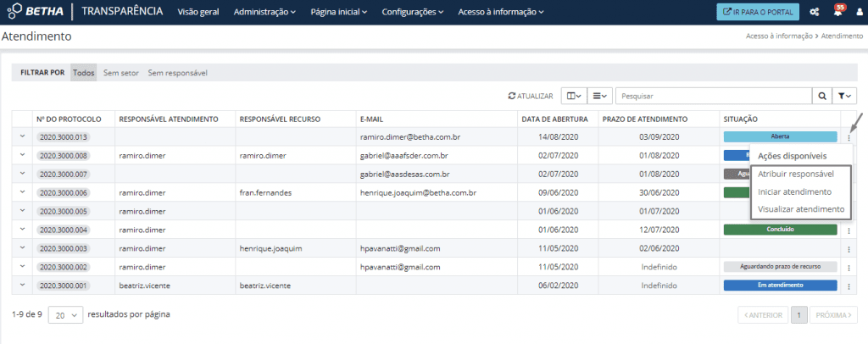The height and width of the screenshot is (344, 868).
Task: Click the Ir para o portal button
Action: pos(757,13)
